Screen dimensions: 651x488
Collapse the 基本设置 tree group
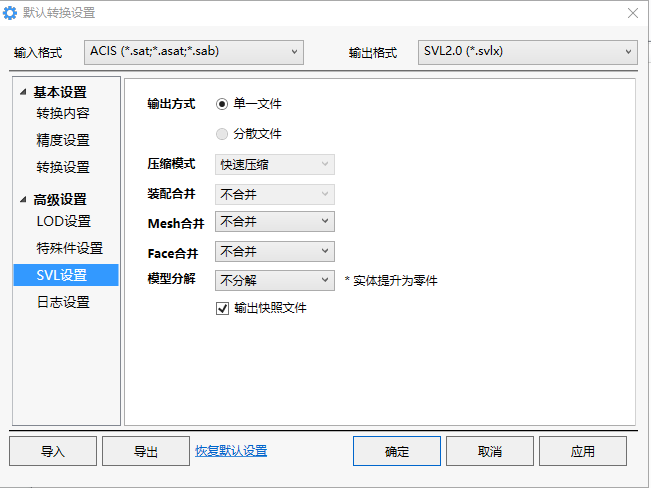click(x=23, y=93)
